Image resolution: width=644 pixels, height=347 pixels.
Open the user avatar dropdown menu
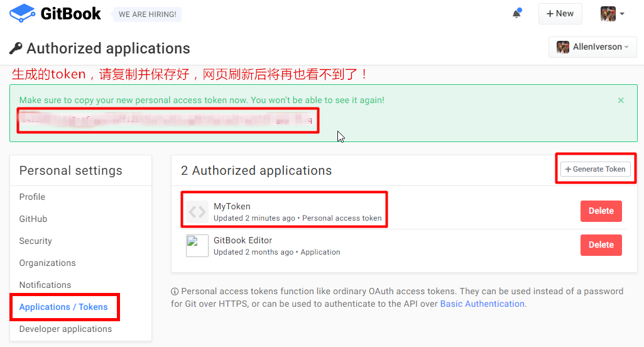click(x=612, y=13)
